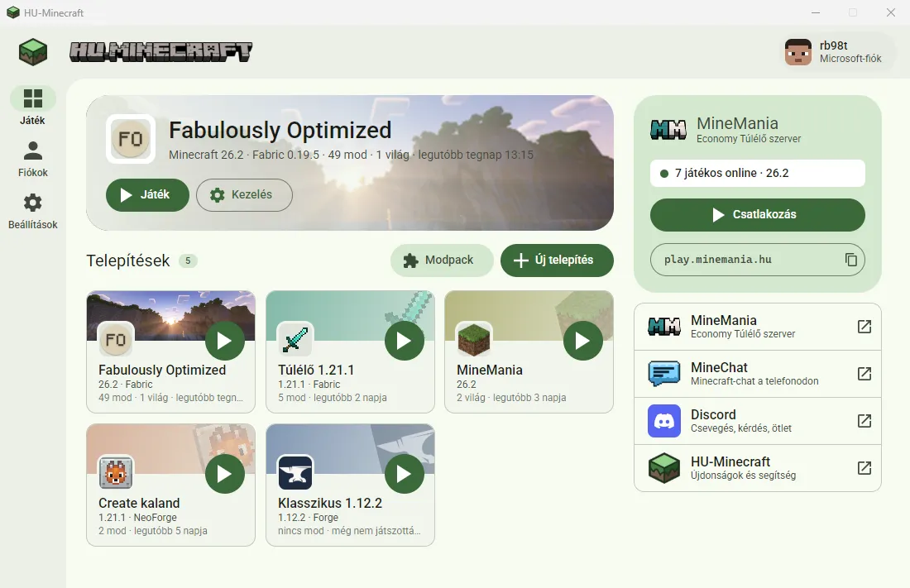This screenshot has width=910, height=588.
Task: Join the MineMania server with Csatlakozás
Action: click(x=757, y=215)
